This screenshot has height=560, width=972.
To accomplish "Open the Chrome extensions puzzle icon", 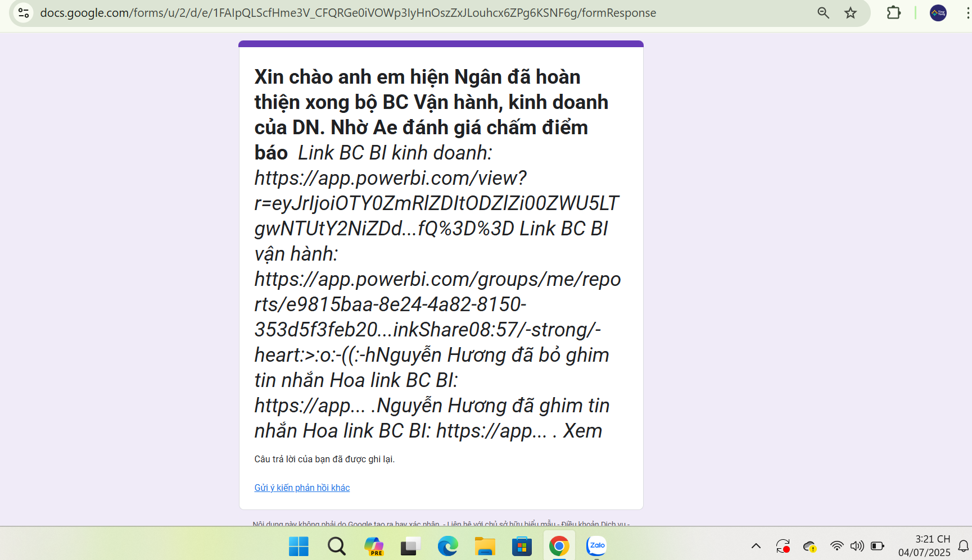I will [x=893, y=13].
